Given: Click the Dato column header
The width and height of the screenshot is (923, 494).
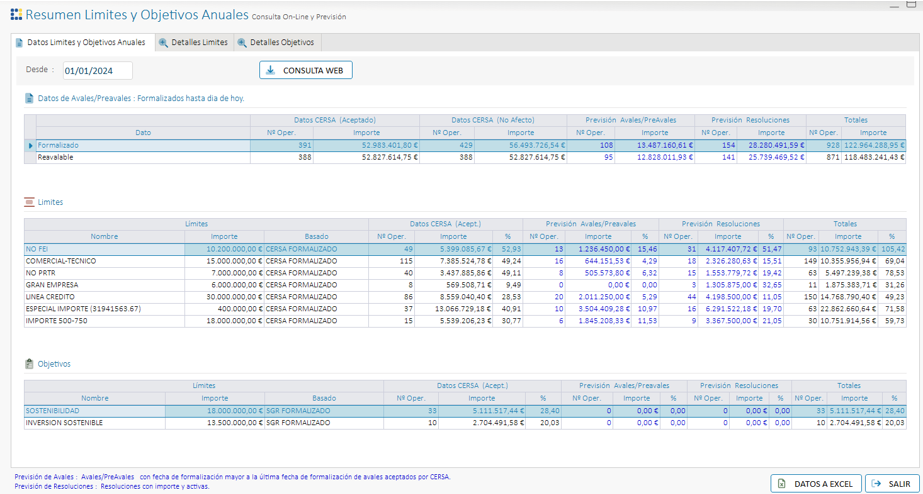Looking at the screenshot, I should coord(143,132).
